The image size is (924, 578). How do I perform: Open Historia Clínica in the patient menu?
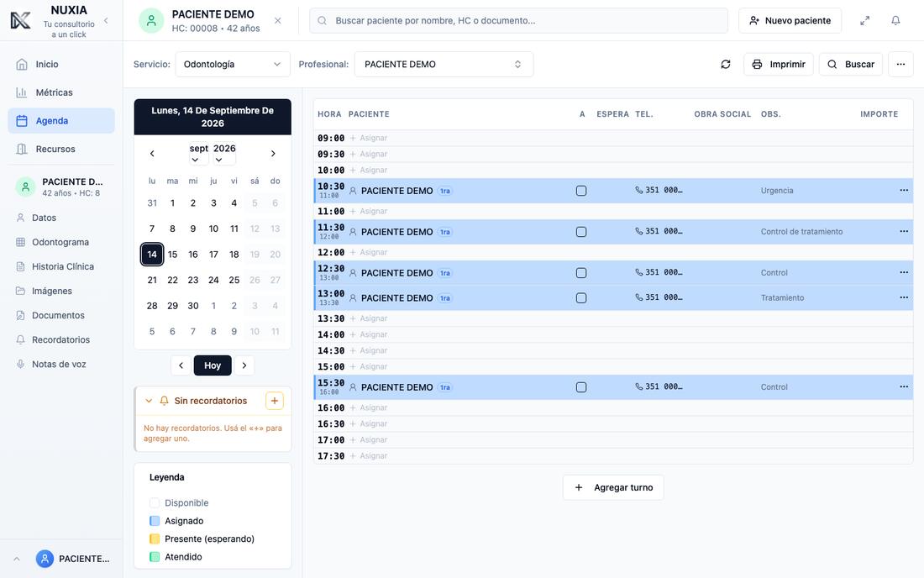pos(61,266)
